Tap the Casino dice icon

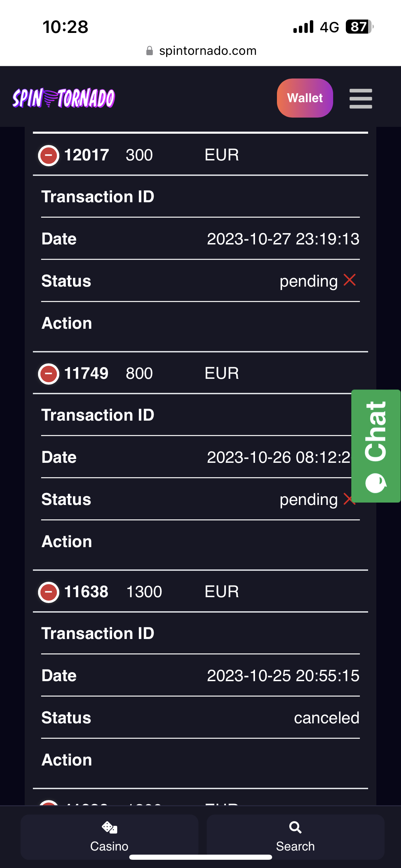[109, 828]
